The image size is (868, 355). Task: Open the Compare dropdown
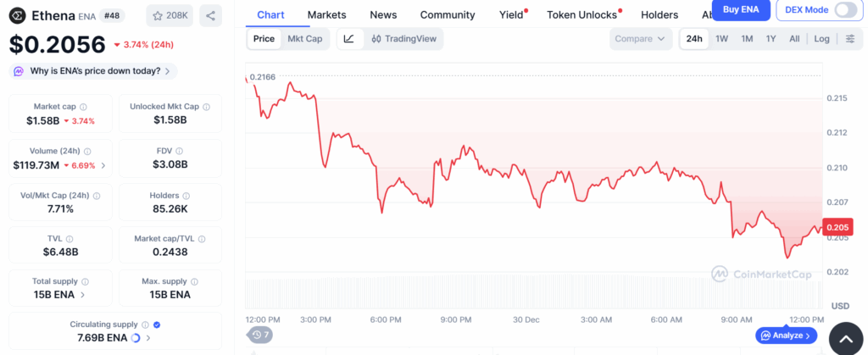coord(640,39)
